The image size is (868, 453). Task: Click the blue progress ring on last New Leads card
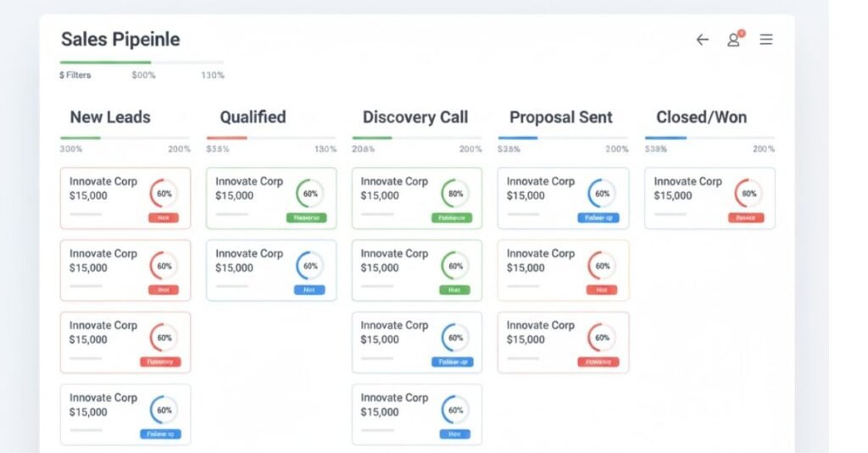tap(164, 411)
